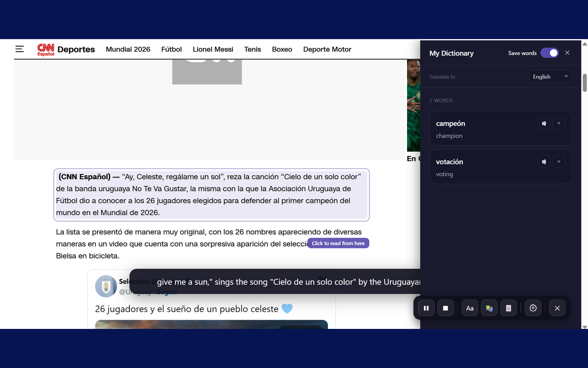The image size is (588, 368).
Task: Stop the read-aloud playback
Action: pyautogui.click(x=446, y=308)
